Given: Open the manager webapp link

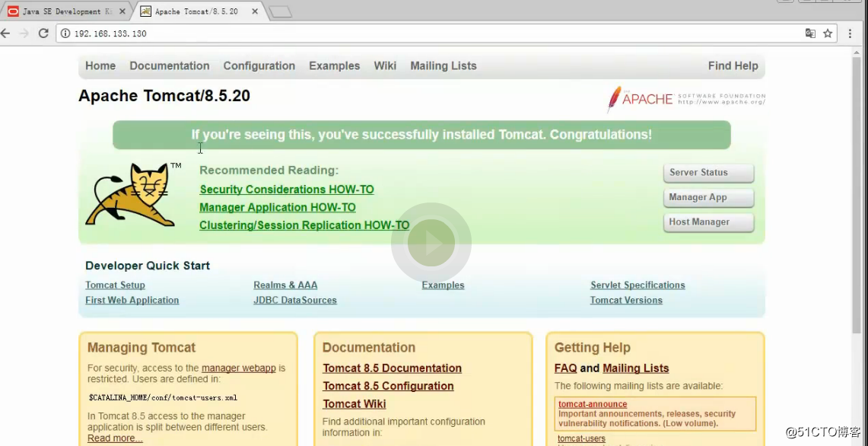Looking at the screenshot, I should [239, 368].
